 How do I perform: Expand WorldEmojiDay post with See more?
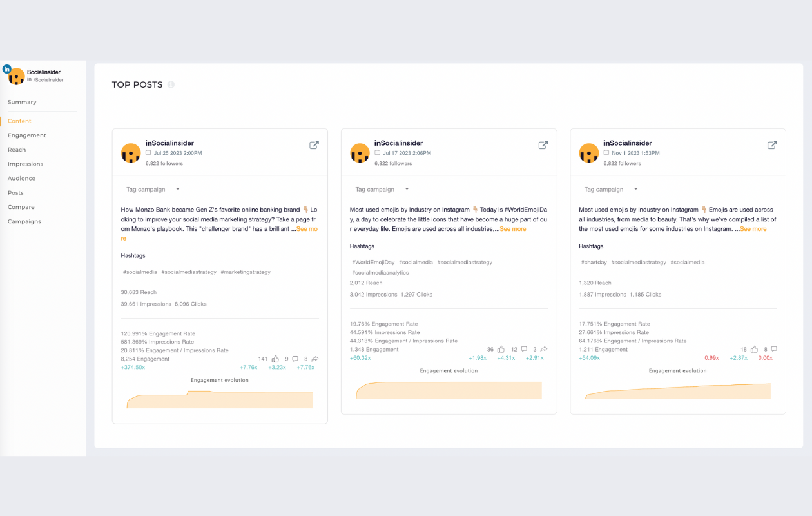tap(513, 229)
